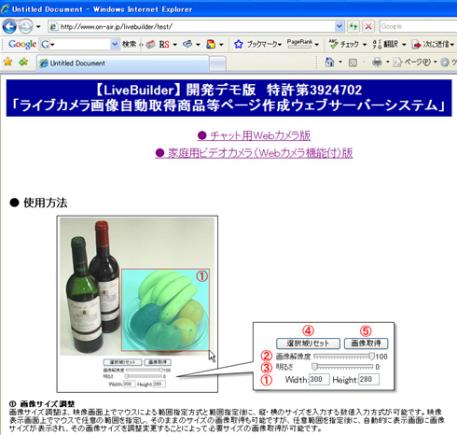This screenshot has height=435, width=457.
Task: Click the Width input field in callout
Action: point(319,379)
